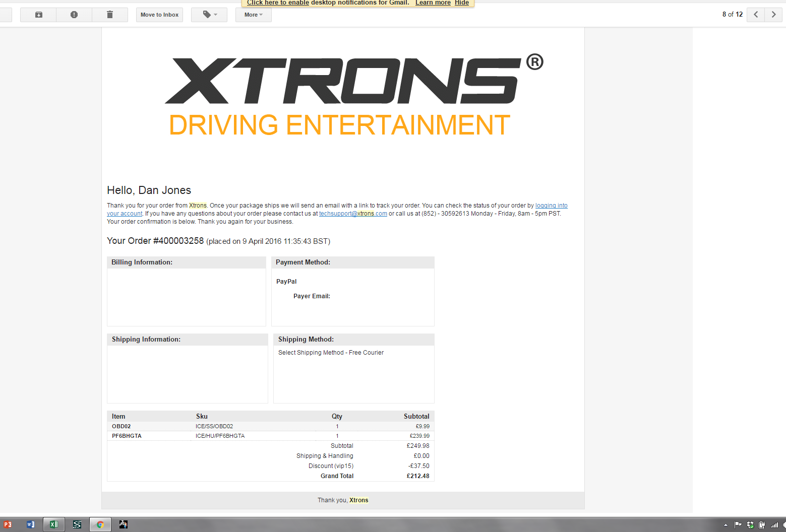The width and height of the screenshot is (786, 532).
Task: Open Word from the taskbar
Action: coord(31,524)
